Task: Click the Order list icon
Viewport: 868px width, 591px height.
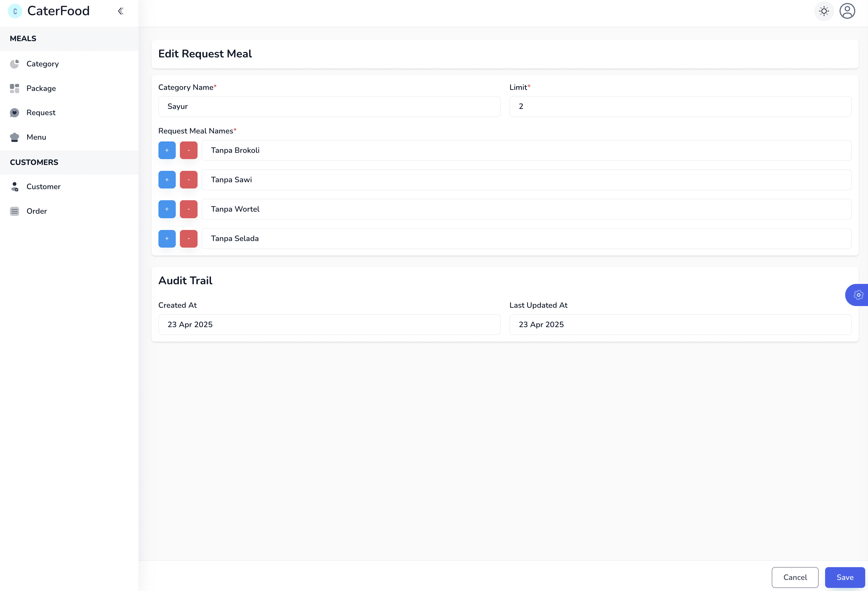Action: (x=15, y=211)
